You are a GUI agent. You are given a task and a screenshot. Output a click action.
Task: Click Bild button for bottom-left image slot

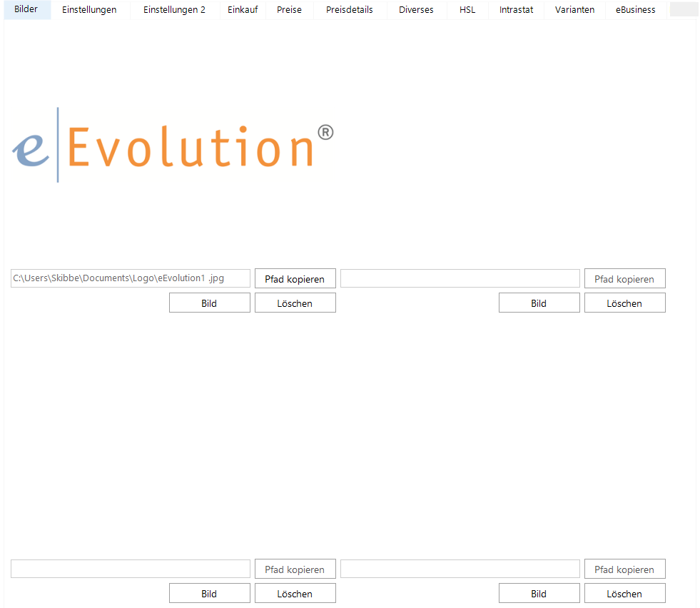point(209,593)
